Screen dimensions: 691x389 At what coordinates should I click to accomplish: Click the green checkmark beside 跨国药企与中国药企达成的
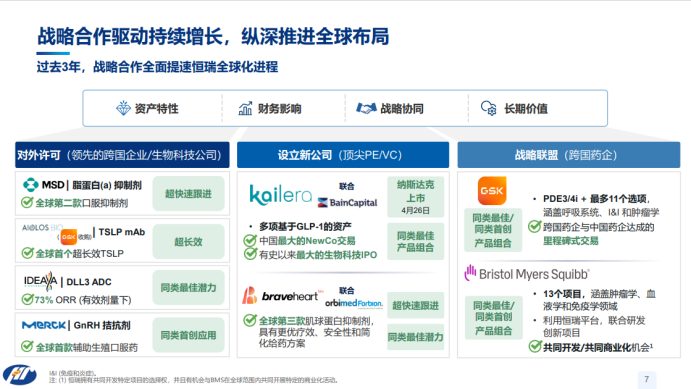pos(535,227)
